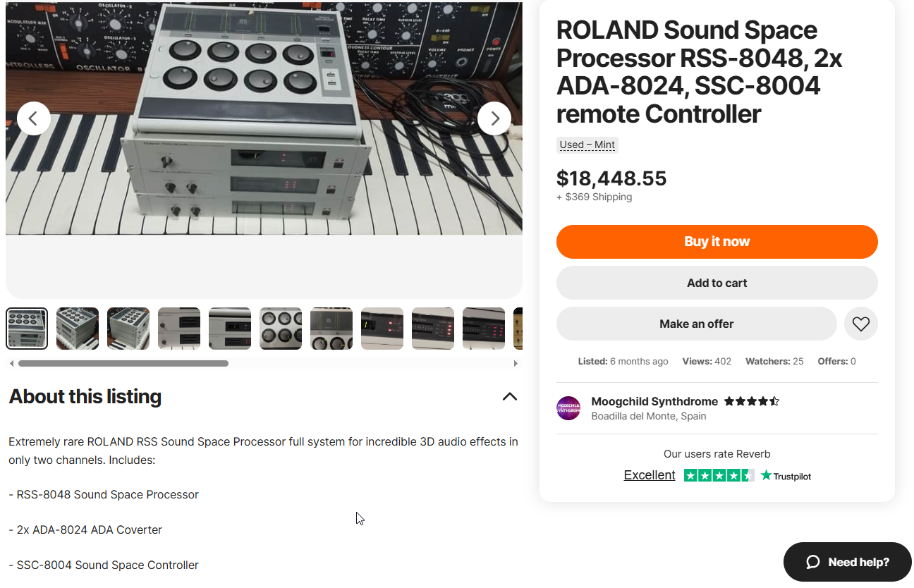Open the Need help chat widget
Viewport: 914px width, 588px height.
(847, 562)
